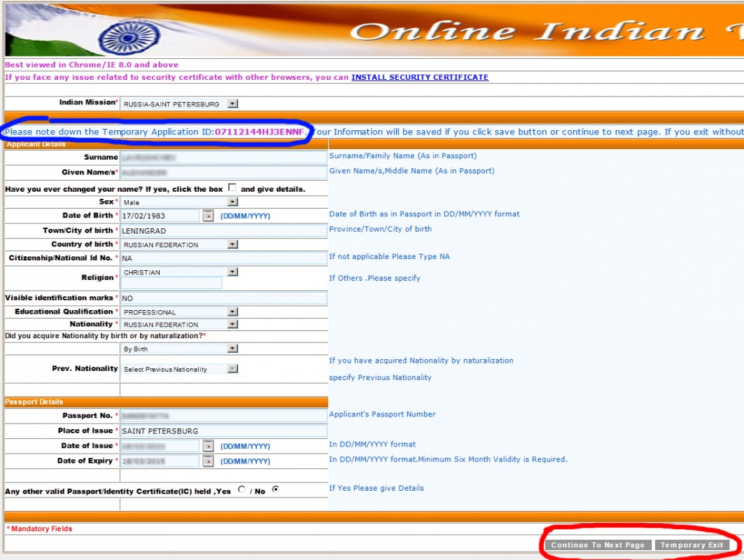Select Yes for other valid passport held
Viewport: 744px width, 560px height.
(241, 490)
